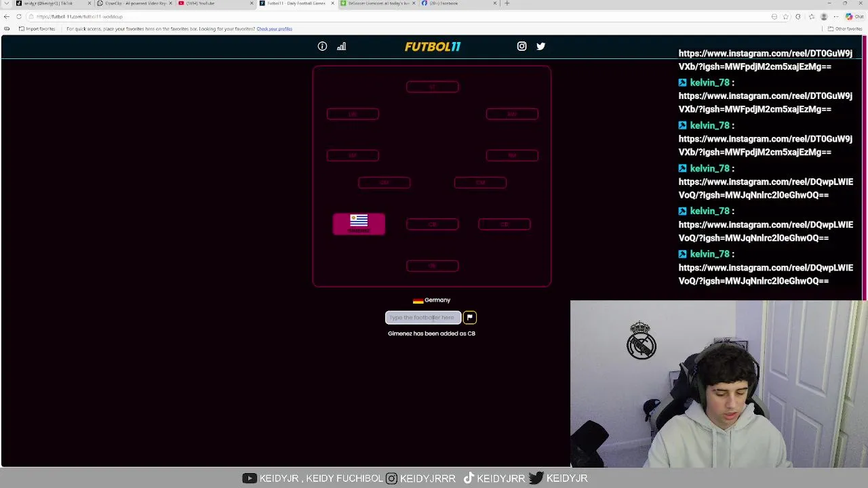
Task: Open the Other favorites folder
Action: (845, 29)
